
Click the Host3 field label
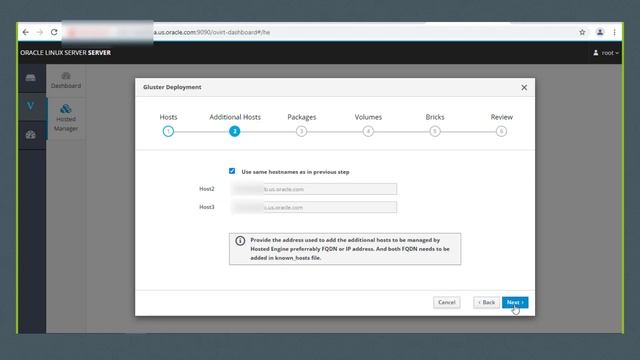[x=207, y=207]
